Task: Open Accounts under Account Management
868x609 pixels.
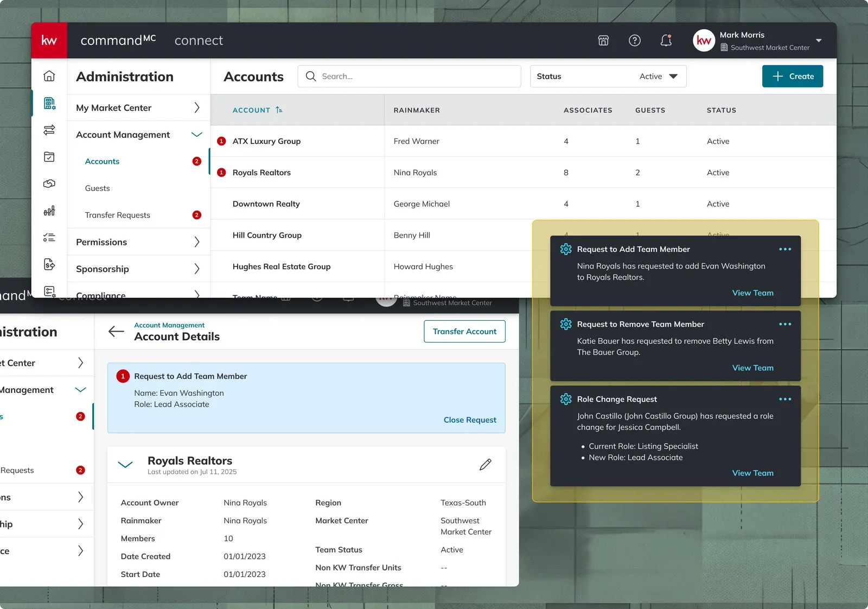Action: [102, 161]
